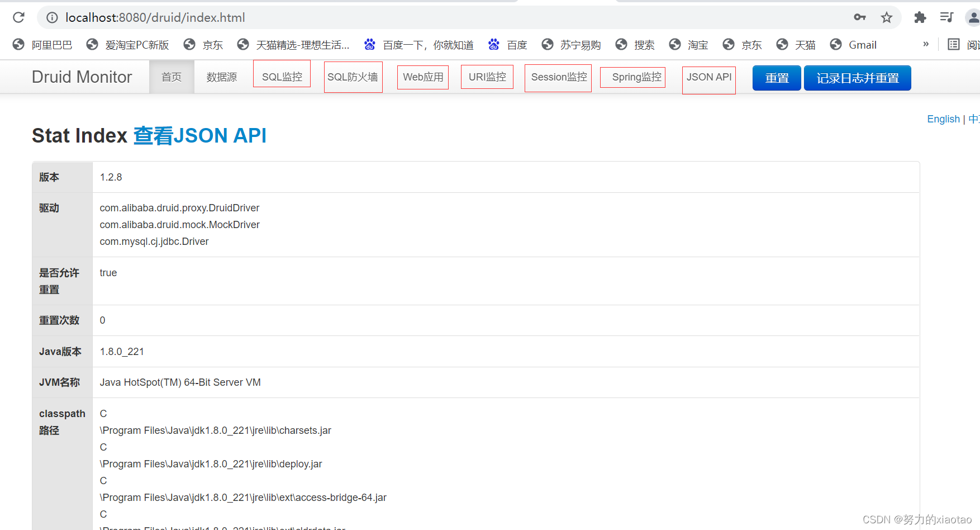
Task: Open the SQL监控 tab
Action: tap(282, 77)
